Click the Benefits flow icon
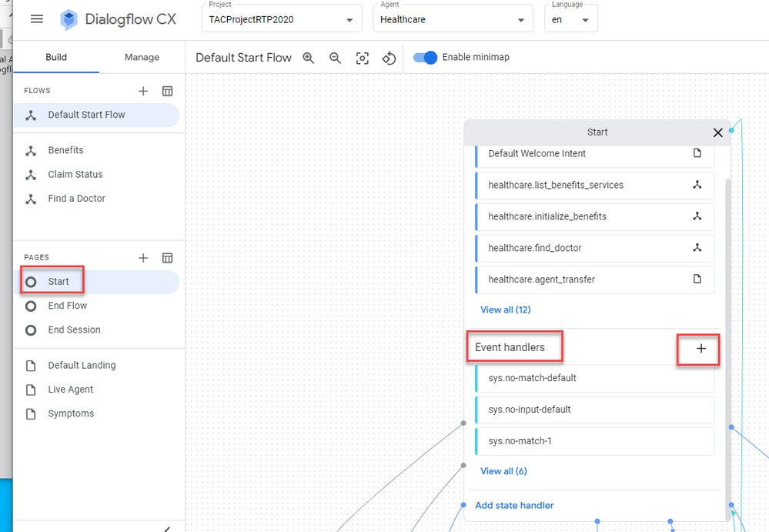Image resolution: width=769 pixels, height=532 pixels. 31,151
